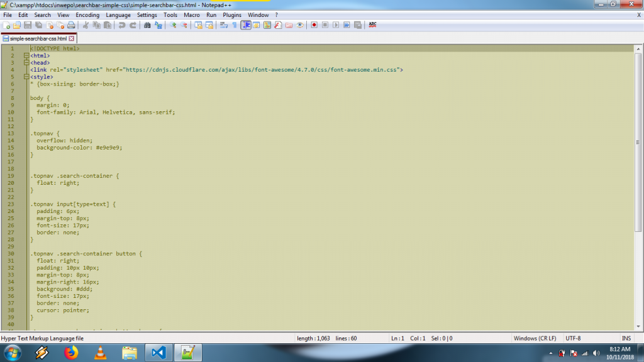The height and width of the screenshot is (362, 644).
Task: Open the Replace toolbar icon
Action: point(158,25)
